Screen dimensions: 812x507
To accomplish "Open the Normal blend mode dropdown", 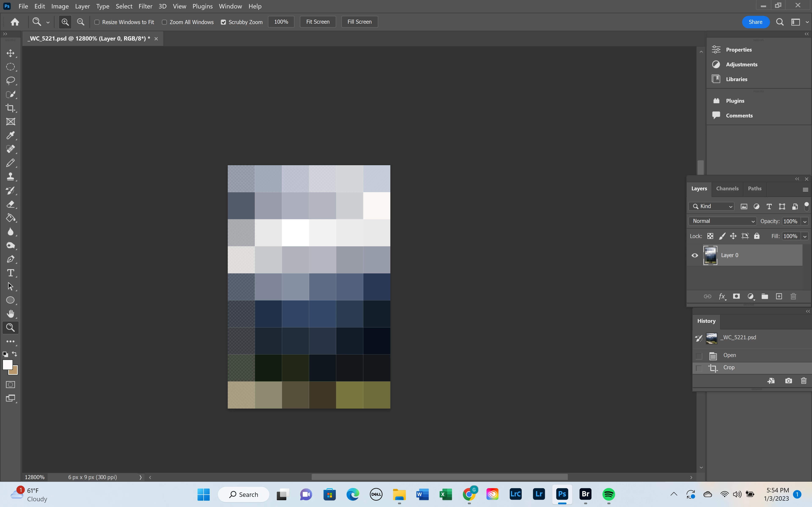I will pyautogui.click(x=723, y=221).
